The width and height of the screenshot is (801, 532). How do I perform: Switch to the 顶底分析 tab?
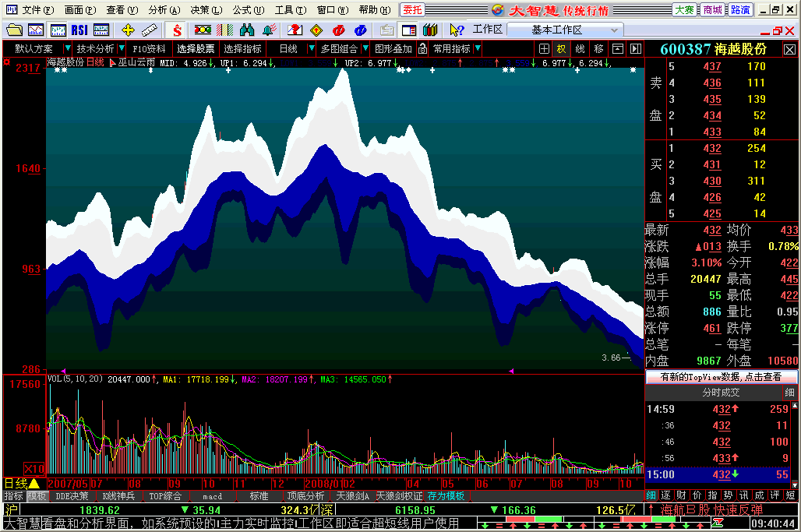click(x=305, y=495)
